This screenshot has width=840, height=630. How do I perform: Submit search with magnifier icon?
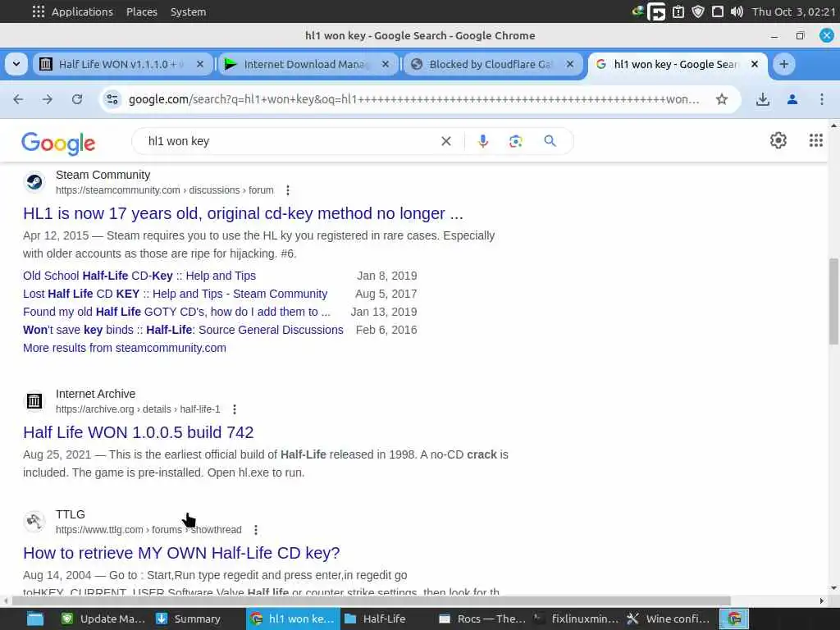tap(550, 141)
